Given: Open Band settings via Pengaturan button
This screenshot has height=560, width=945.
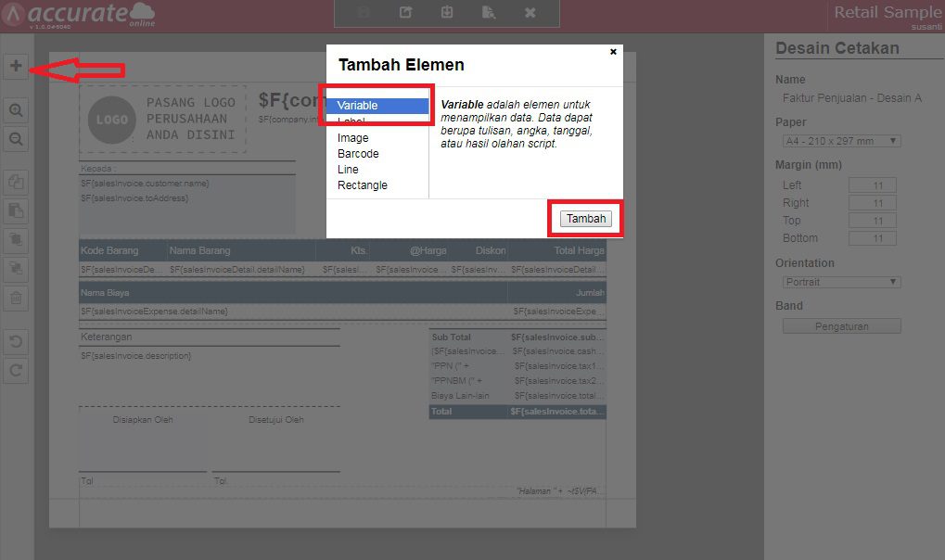Looking at the screenshot, I should click(x=840, y=325).
